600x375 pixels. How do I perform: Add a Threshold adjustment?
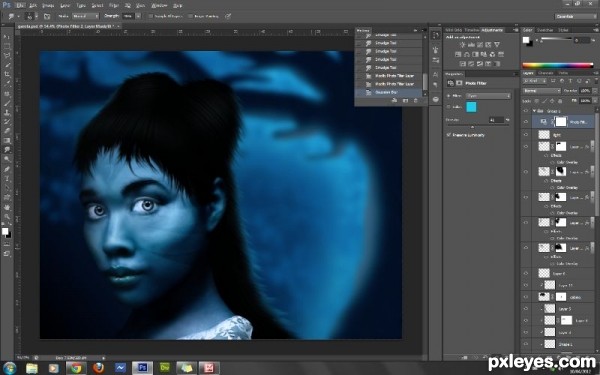pyautogui.click(x=479, y=64)
